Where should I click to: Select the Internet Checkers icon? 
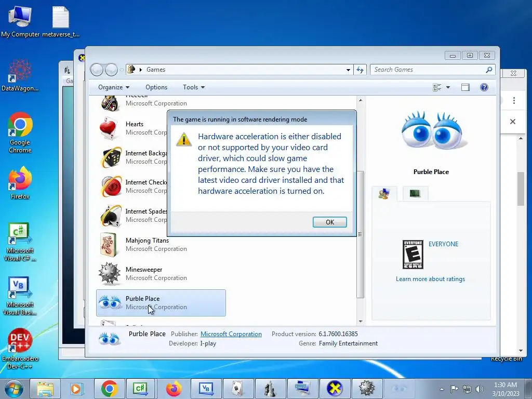click(111, 187)
